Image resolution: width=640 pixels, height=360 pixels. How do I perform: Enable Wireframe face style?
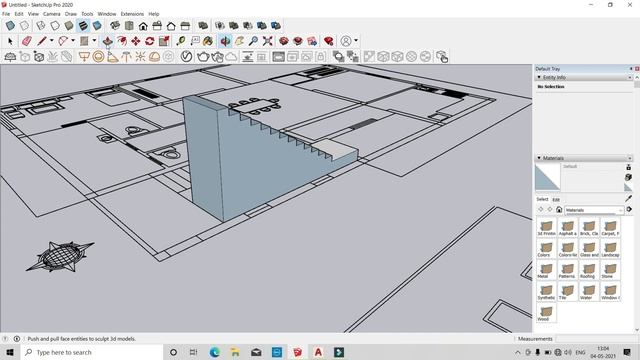click(41, 26)
